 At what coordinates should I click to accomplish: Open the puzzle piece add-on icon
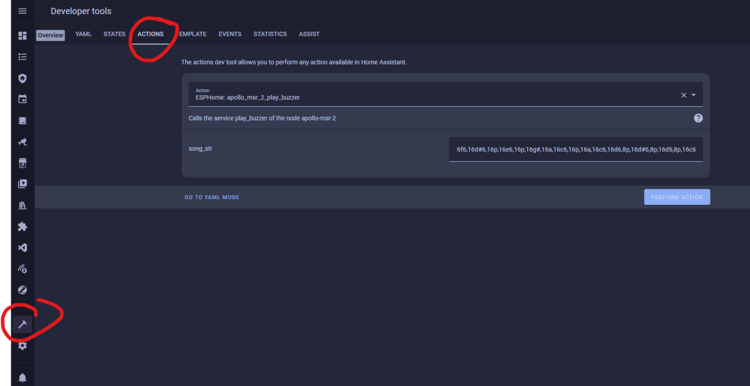(x=22, y=227)
